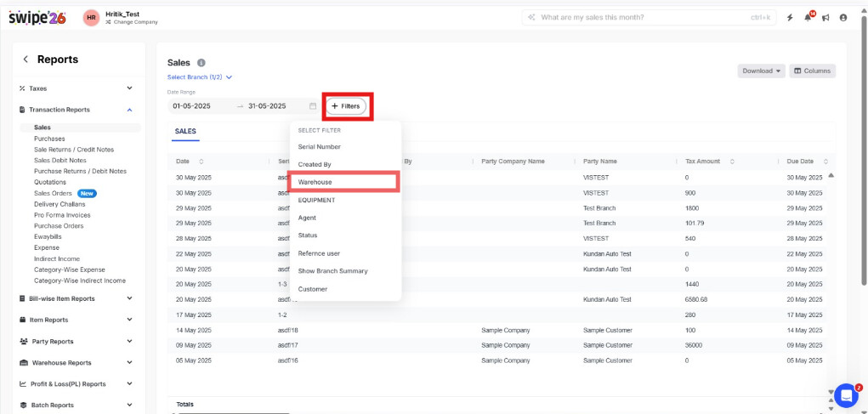Sort by the Date column arrows

click(x=201, y=162)
